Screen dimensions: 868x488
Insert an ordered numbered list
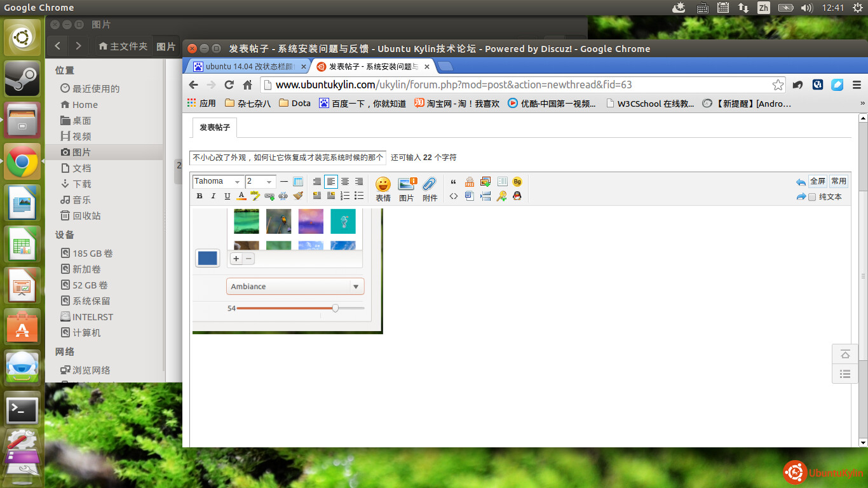(x=345, y=196)
